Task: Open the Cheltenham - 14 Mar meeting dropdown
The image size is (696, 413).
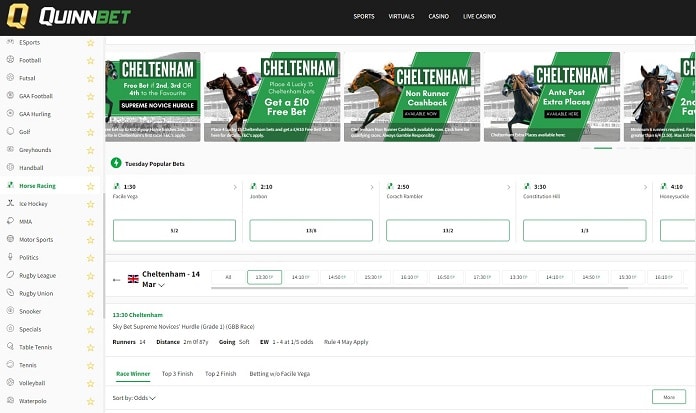Action: [x=170, y=279]
